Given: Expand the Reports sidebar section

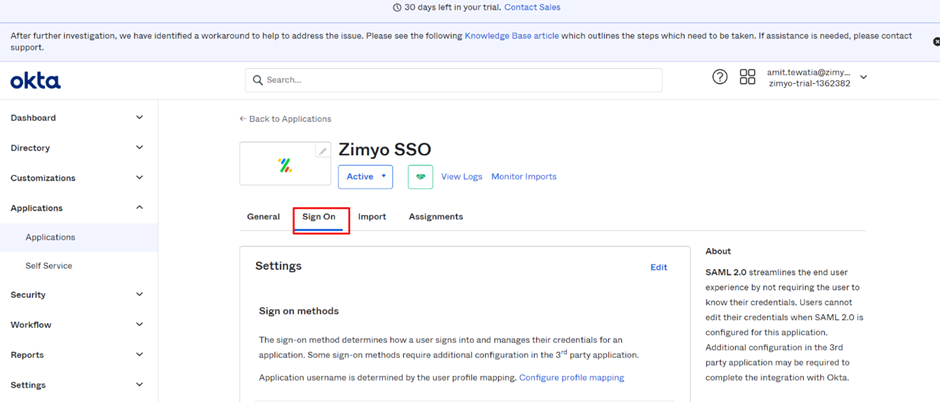Looking at the screenshot, I should click(x=79, y=355).
